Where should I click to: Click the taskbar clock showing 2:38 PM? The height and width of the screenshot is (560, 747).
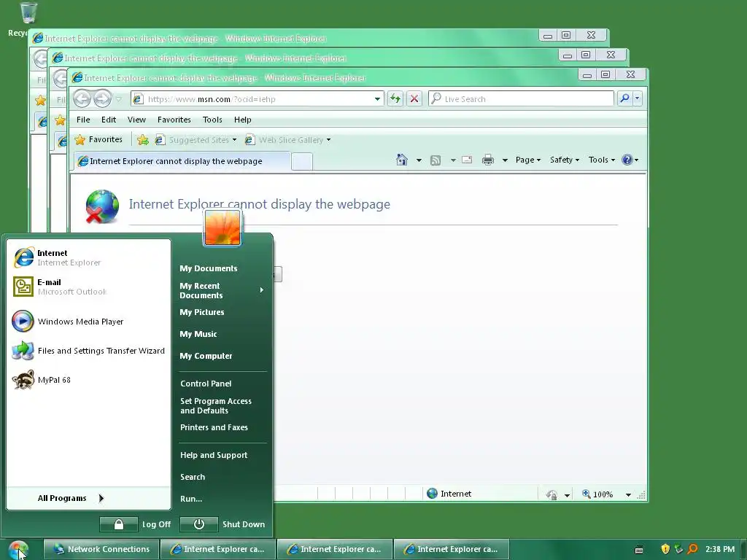point(720,549)
